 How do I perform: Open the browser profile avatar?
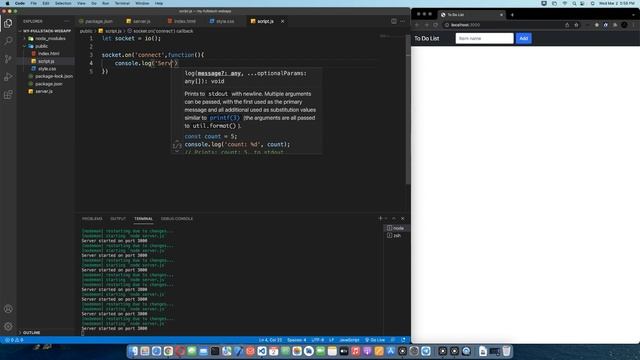(x=624, y=25)
